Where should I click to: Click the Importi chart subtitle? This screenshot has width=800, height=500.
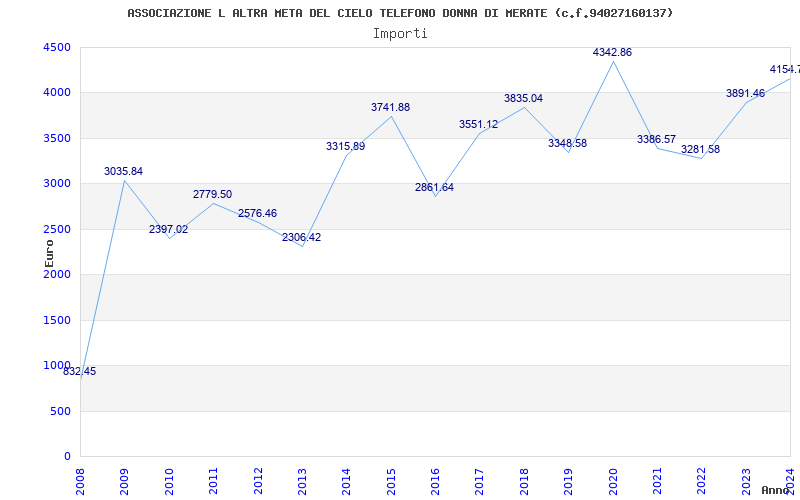400,34
